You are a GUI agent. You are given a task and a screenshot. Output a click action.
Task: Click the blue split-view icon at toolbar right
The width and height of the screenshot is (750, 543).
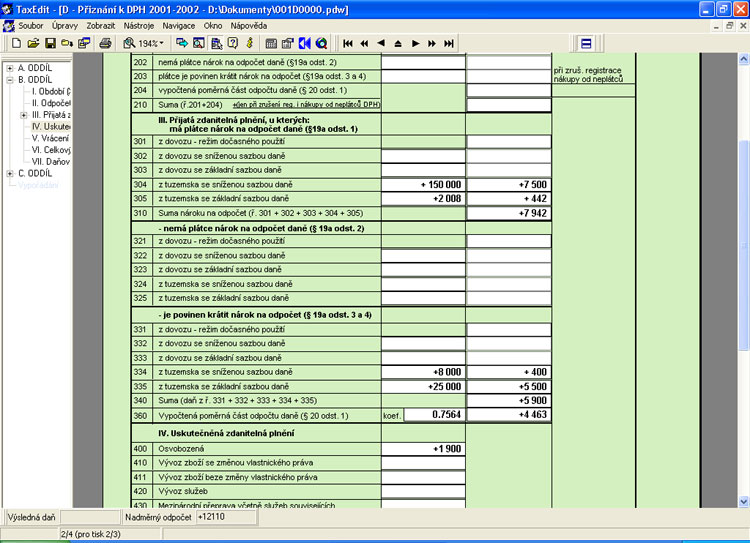click(586, 44)
